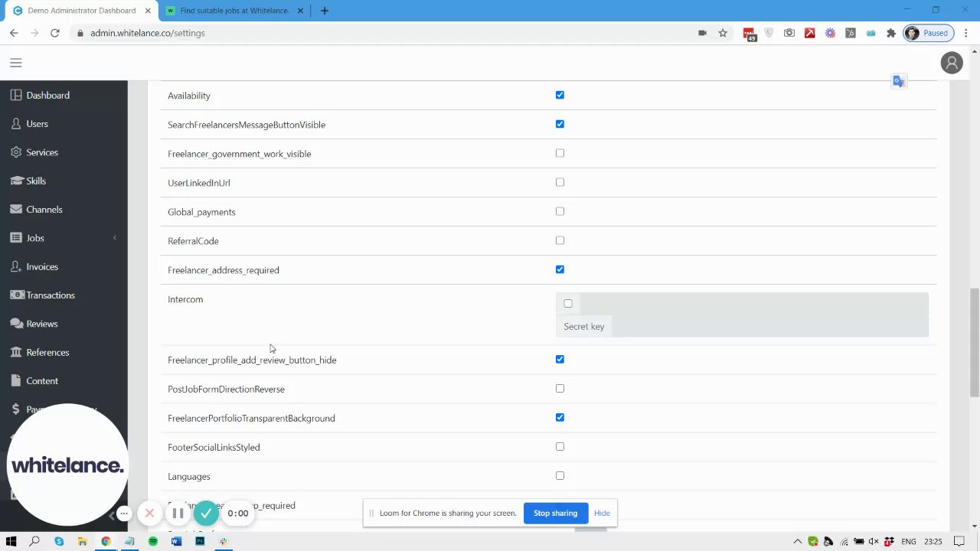Click the Dashboard icon in sidebar
This screenshot has width=980, height=551.
click(x=16, y=95)
